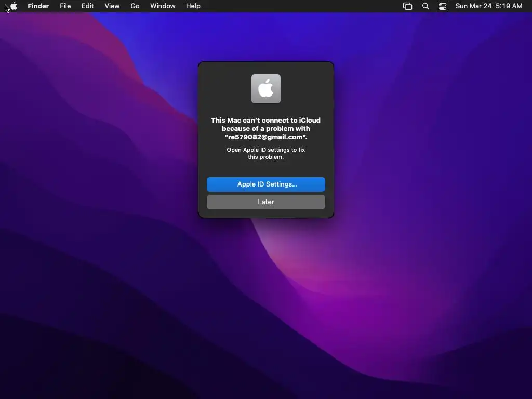This screenshot has width=532, height=399.
Task: Open Spotlight search magnifier icon
Action: tap(425, 6)
